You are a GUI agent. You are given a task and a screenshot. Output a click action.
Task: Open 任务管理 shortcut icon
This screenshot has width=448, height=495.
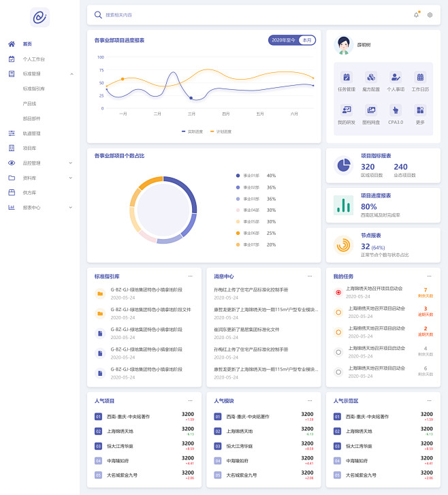point(346,78)
